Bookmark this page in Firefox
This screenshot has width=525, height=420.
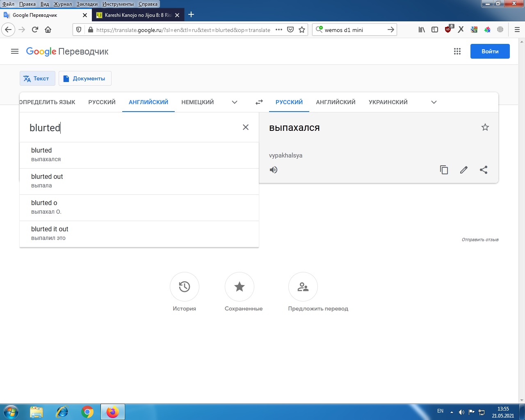click(x=302, y=30)
